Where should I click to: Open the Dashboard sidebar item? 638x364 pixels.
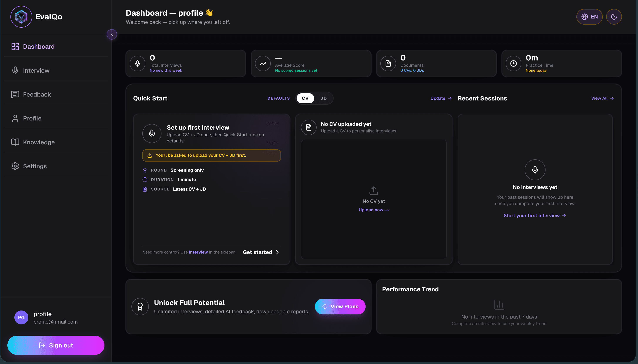(56, 47)
